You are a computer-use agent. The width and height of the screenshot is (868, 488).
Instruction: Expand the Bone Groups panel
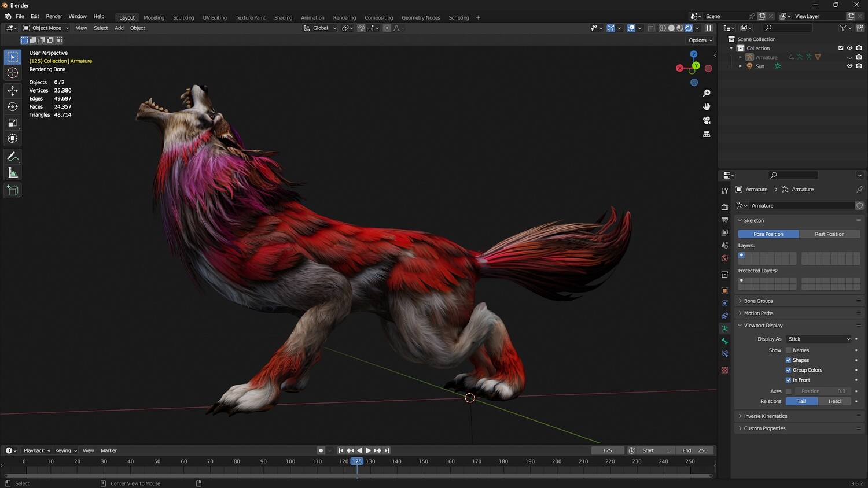[x=758, y=301]
